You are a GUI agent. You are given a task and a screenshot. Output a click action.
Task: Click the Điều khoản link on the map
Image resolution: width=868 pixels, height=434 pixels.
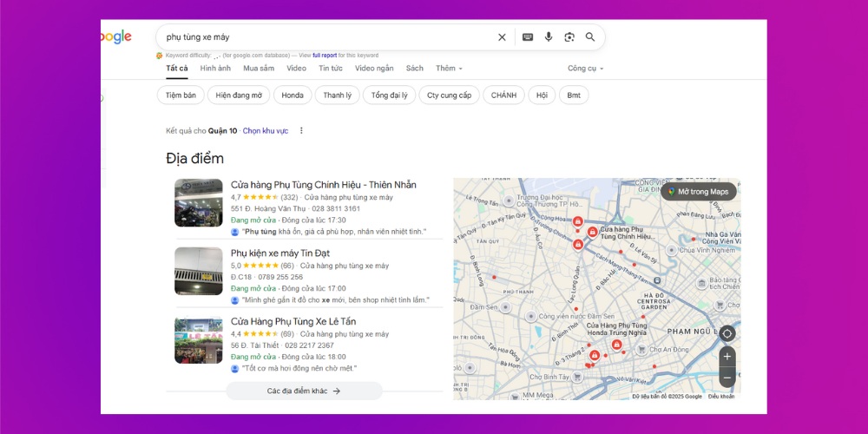(x=721, y=397)
